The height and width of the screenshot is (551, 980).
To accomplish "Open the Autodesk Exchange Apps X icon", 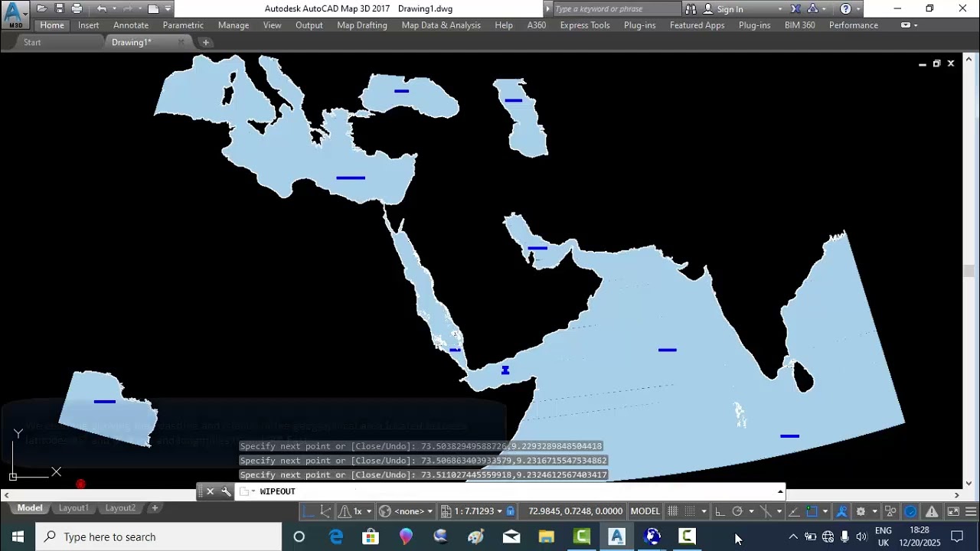I will click(795, 8).
